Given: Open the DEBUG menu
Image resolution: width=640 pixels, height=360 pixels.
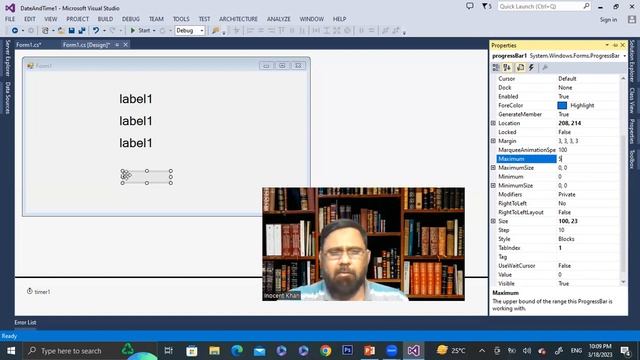Looking at the screenshot, I should [131, 19].
